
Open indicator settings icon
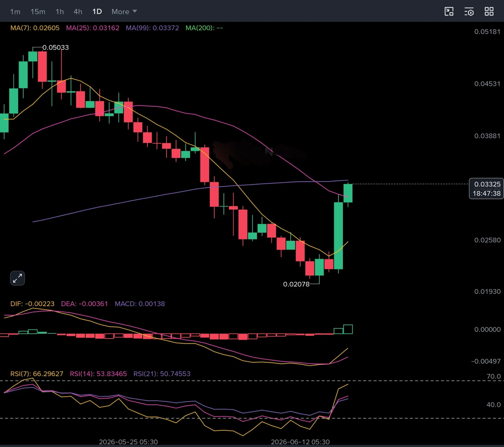469,12
